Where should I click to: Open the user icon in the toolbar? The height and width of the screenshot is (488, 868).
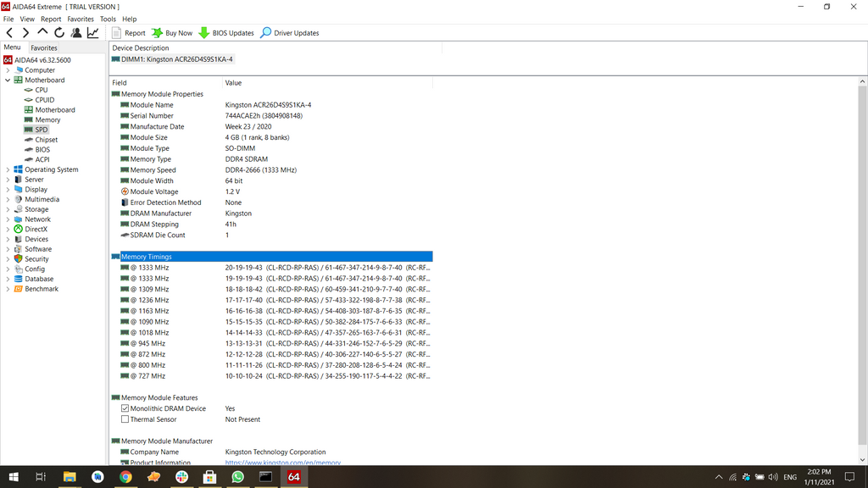click(x=76, y=33)
